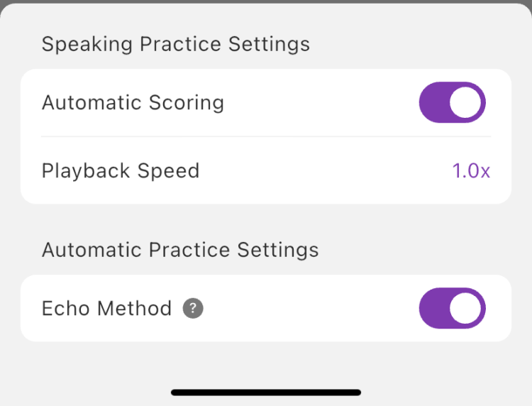Click the white knob of Automatic Scoring switch
This screenshot has height=406, width=532.
tap(466, 103)
